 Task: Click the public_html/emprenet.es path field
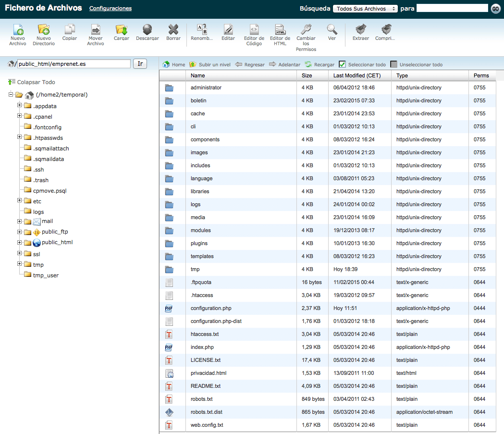[x=74, y=63]
